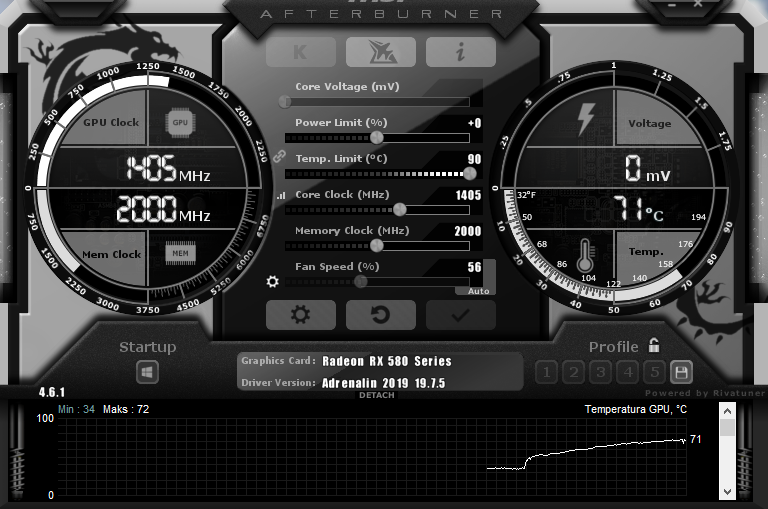Reset settings with the circular arrow button
This screenshot has height=509, width=768.
tap(381, 315)
